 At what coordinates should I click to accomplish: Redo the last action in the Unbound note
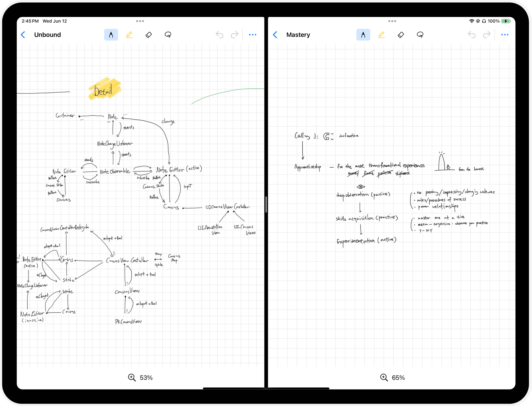point(235,35)
